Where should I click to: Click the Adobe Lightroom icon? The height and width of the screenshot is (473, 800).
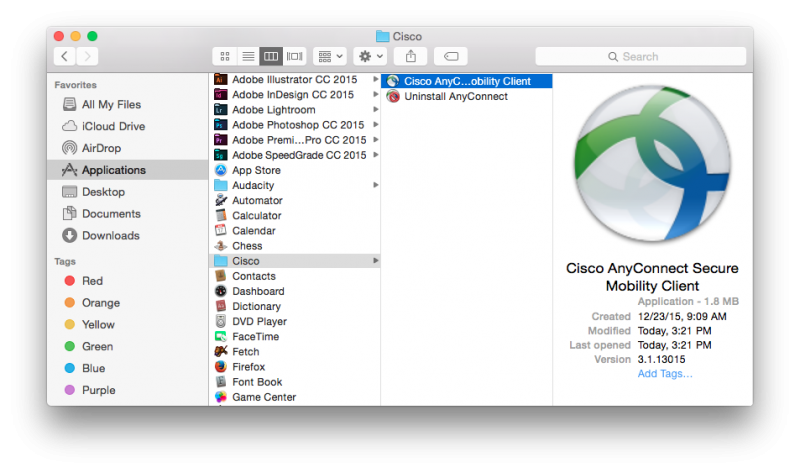click(220, 110)
